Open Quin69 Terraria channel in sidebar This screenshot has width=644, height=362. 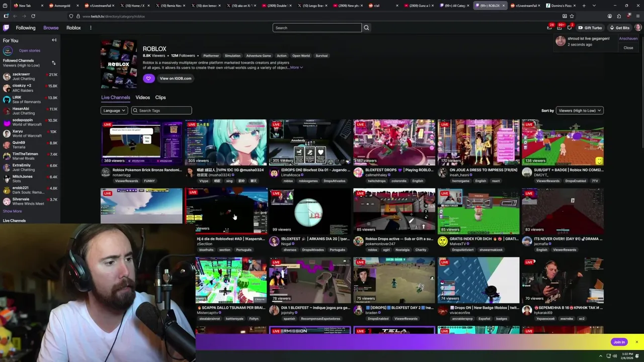tap(30, 145)
